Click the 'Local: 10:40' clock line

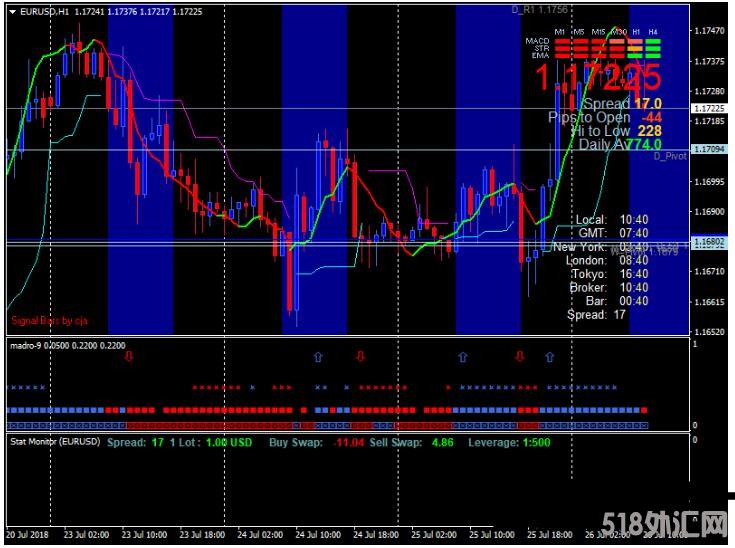pos(612,220)
